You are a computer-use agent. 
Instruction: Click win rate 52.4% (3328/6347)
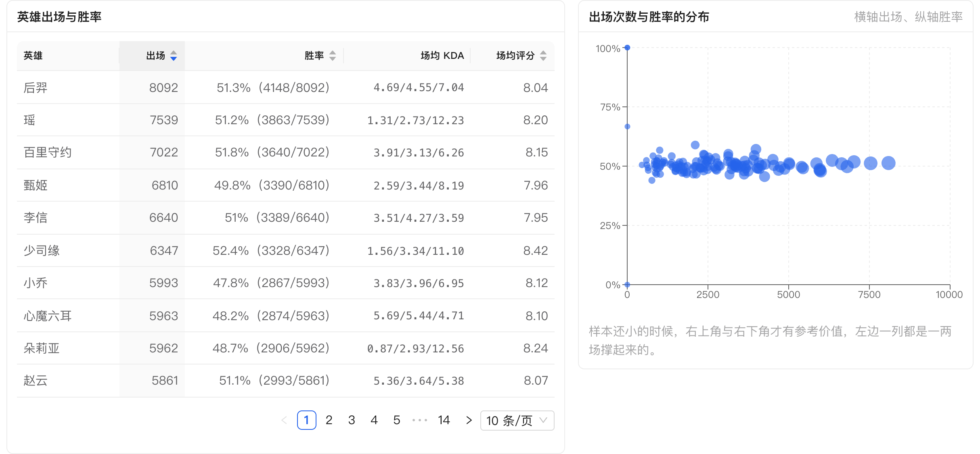click(271, 251)
